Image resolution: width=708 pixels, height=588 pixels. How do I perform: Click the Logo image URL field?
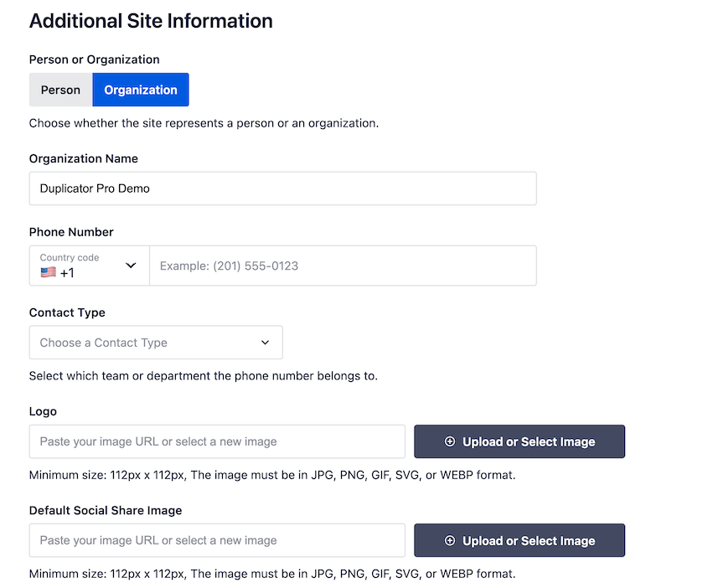(217, 441)
